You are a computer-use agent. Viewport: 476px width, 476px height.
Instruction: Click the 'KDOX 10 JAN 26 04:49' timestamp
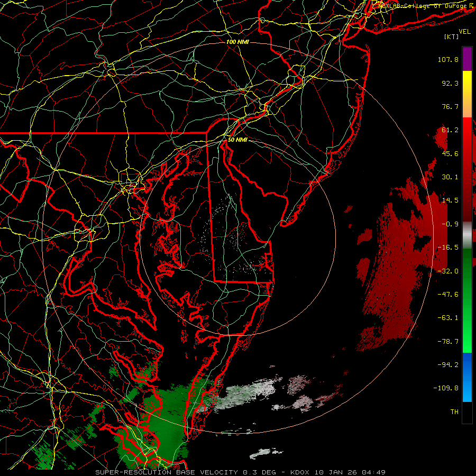coord(338,472)
